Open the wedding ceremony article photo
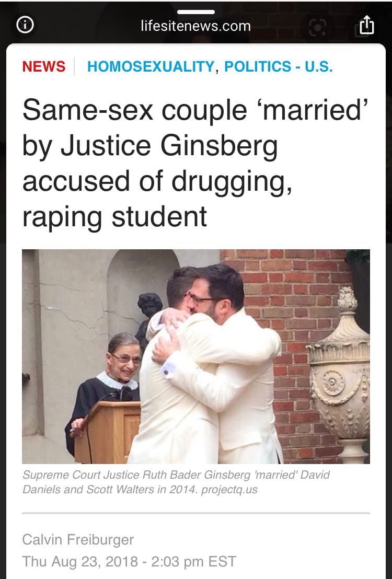Image resolution: width=392 pixels, height=579 pixels. (196, 356)
